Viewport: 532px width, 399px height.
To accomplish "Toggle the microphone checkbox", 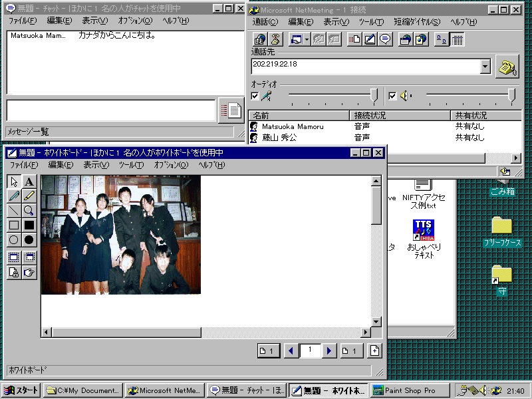I will 255,96.
